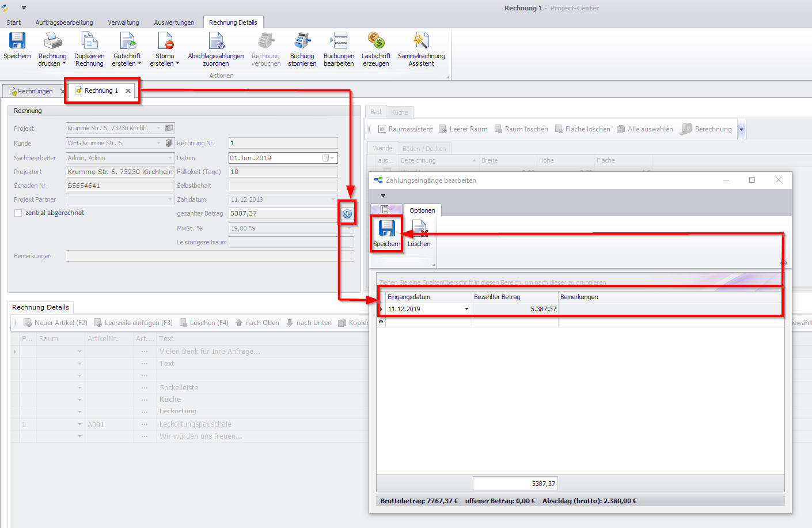
Task: Open the Eingangsdatum date dropdown
Action: (466, 310)
